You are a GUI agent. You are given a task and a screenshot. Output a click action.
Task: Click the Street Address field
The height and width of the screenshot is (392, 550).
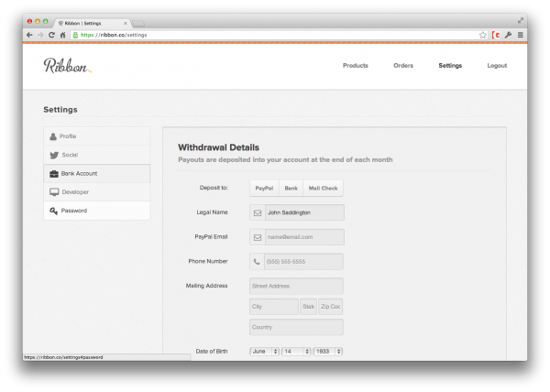coord(296,286)
